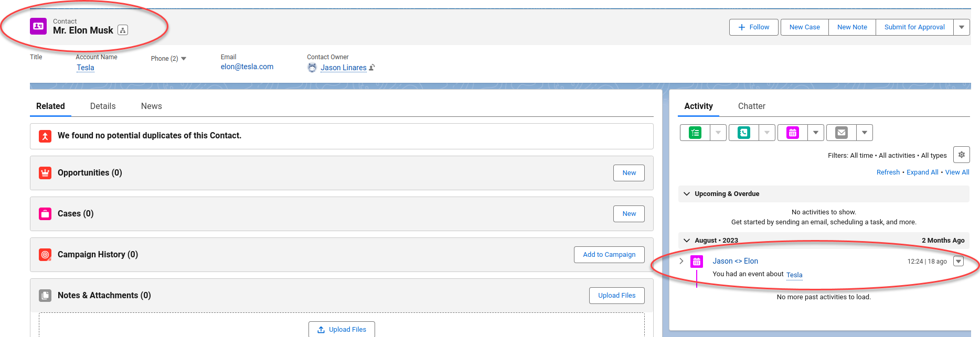Collapse the August 2023 section
The image size is (980, 337).
point(687,241)
